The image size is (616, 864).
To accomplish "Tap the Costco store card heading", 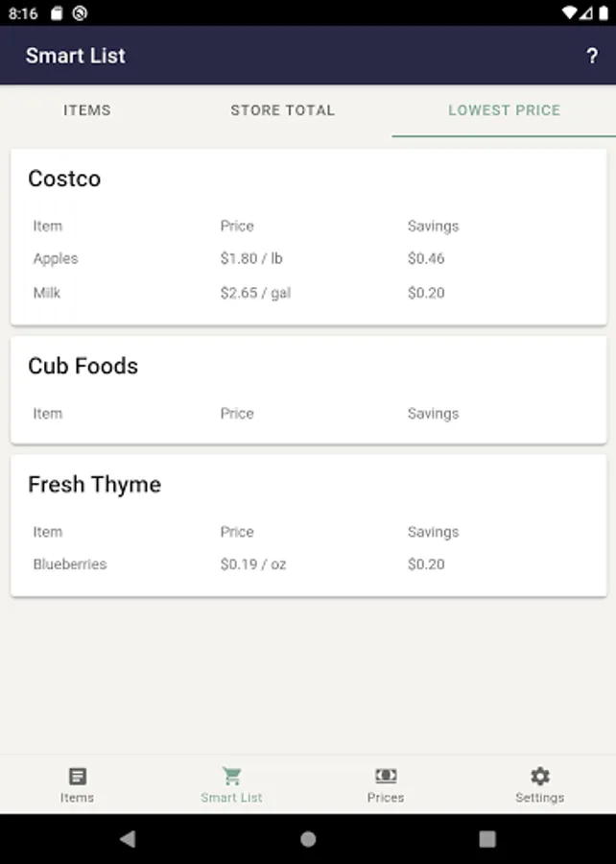I will coord(64,179).
